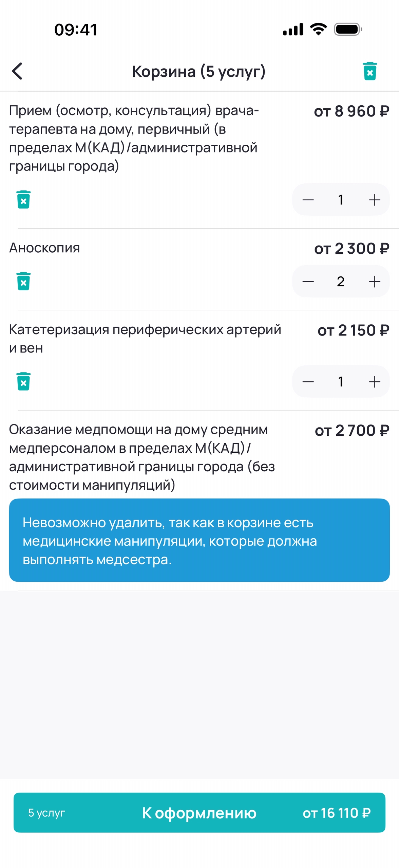
Task: Open the Катетеризация периферических артерий item
Action: coord(145,339)
